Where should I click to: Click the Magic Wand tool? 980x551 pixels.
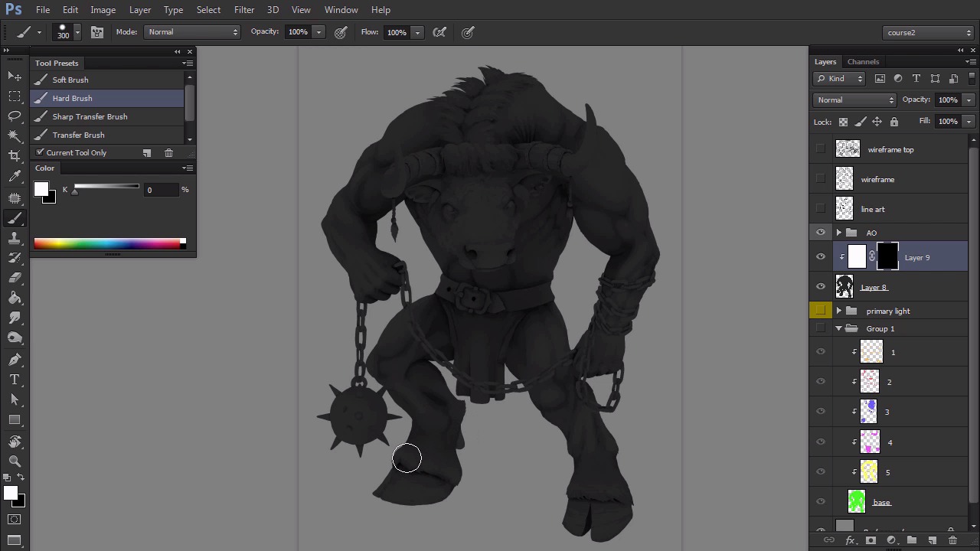(x=15, y=135)
